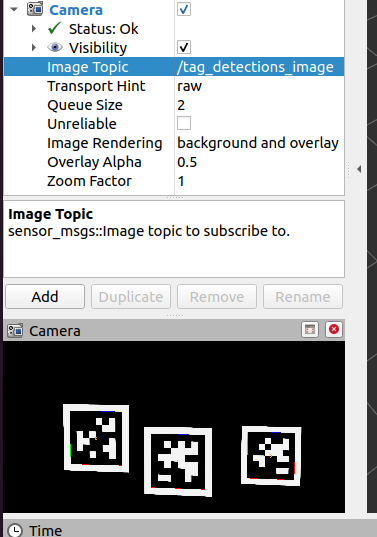Close the Camera panel with red X
This screenshot has height=537, width=377.
point(334,329)
